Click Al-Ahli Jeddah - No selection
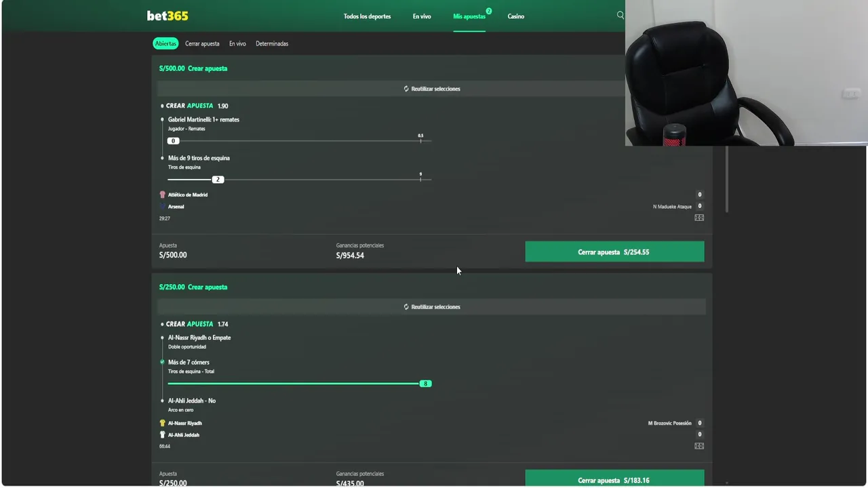Image resolution: width=868 pixels, height=488 pixels. click(192, 401)
